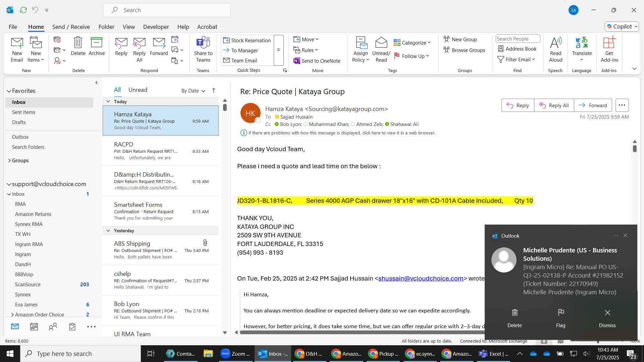Viewport: 644px width, 362px height.
Task: Open the Assign Policy button
Action: [361, 50]
